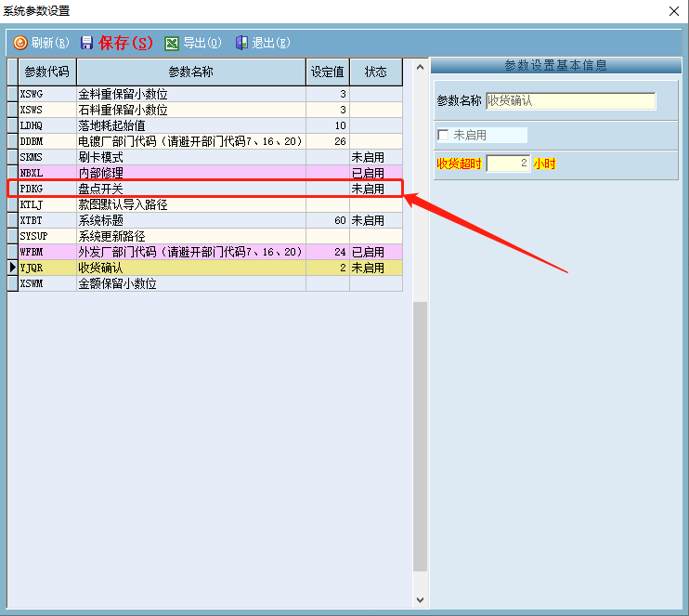Click the value 10 in LDHQ row

click(x=328, y=125)
